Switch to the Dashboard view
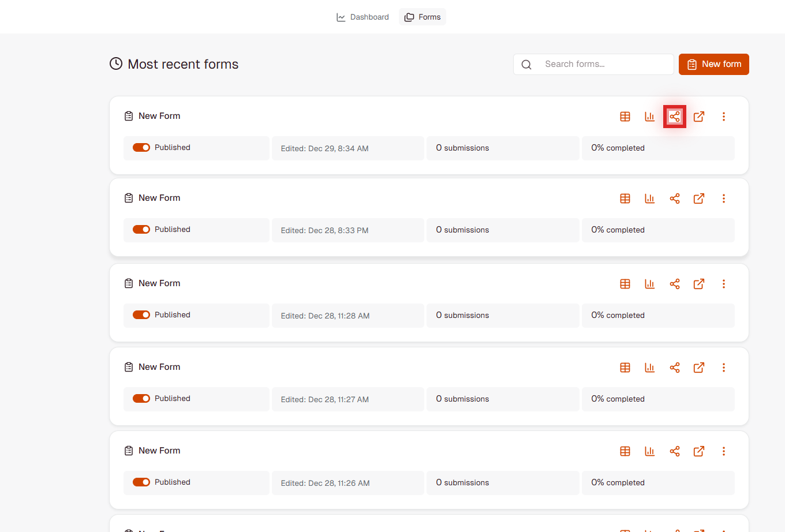The image size is (785, 532). coord(362,17)
